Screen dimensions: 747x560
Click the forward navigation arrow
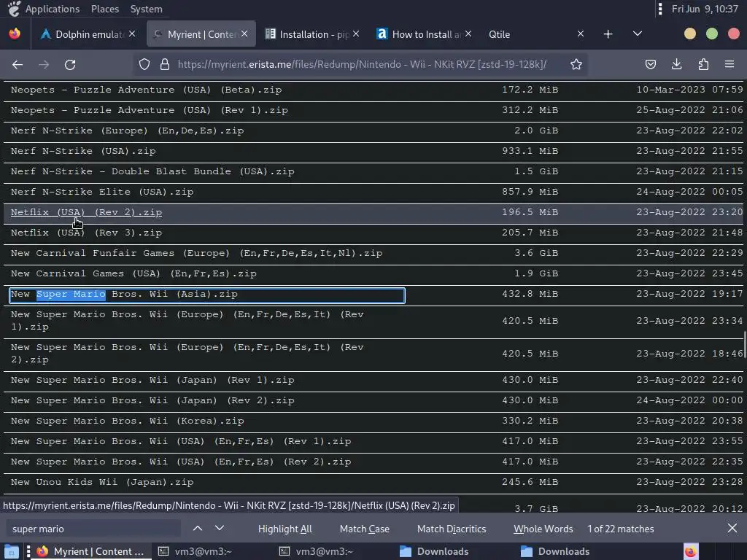click(44, 65)
